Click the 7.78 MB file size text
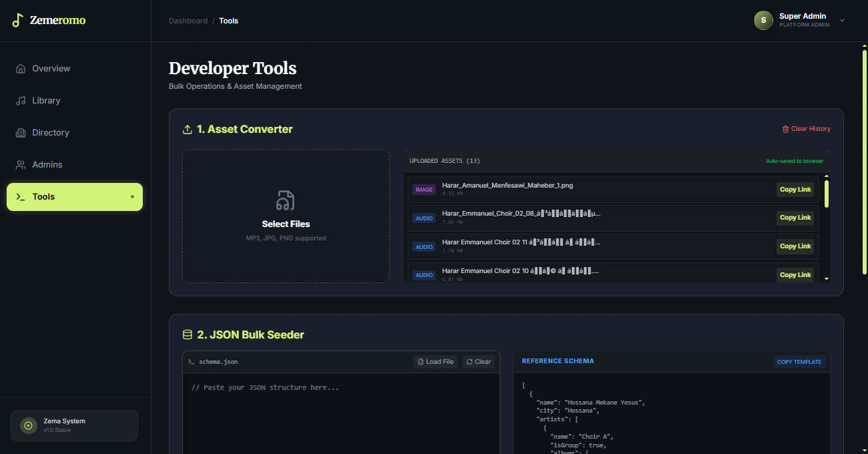Screen dimensions: 868x454 click(452, 251)
